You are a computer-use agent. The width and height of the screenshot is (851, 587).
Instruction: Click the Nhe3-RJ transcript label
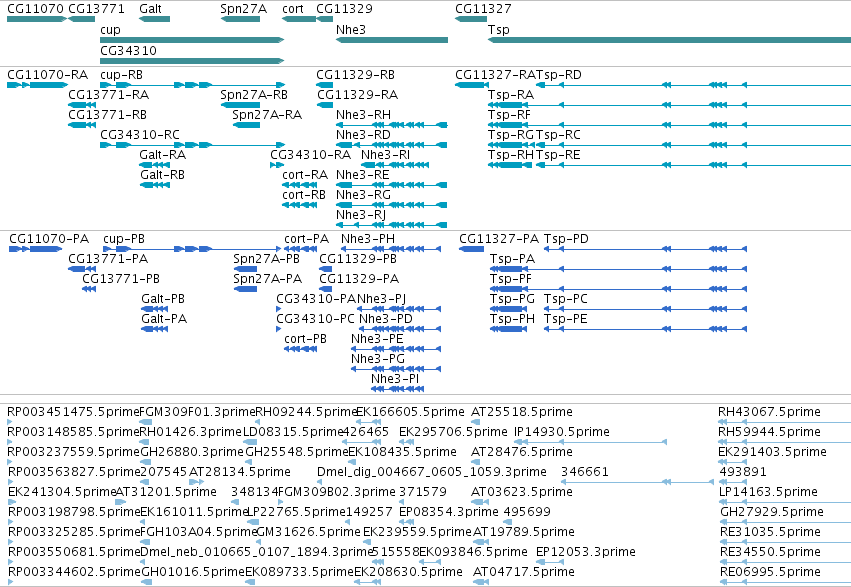click(361, 215)
